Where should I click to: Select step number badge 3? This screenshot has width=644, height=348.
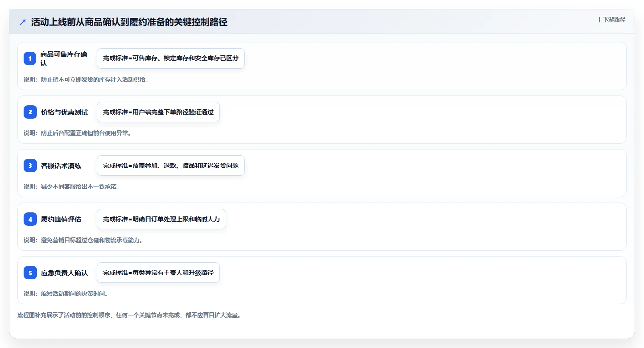(x=30, y=166)
